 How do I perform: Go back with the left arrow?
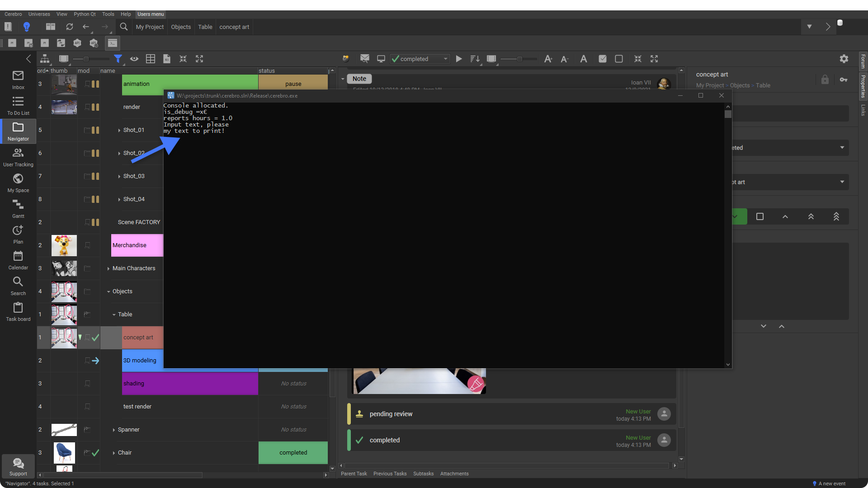coord(86,27)
